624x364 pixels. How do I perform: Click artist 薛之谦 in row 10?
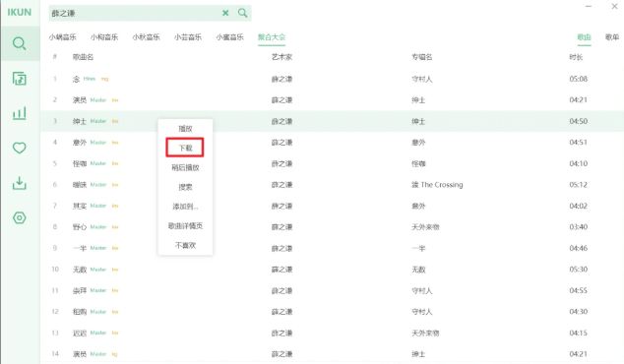[281, 270]
